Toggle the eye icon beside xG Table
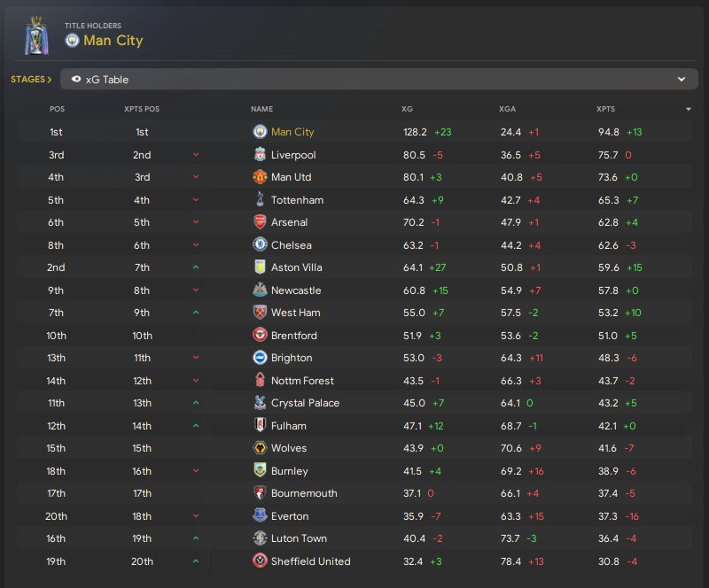The width and height of the screenshot is (709, 588). 76,80
